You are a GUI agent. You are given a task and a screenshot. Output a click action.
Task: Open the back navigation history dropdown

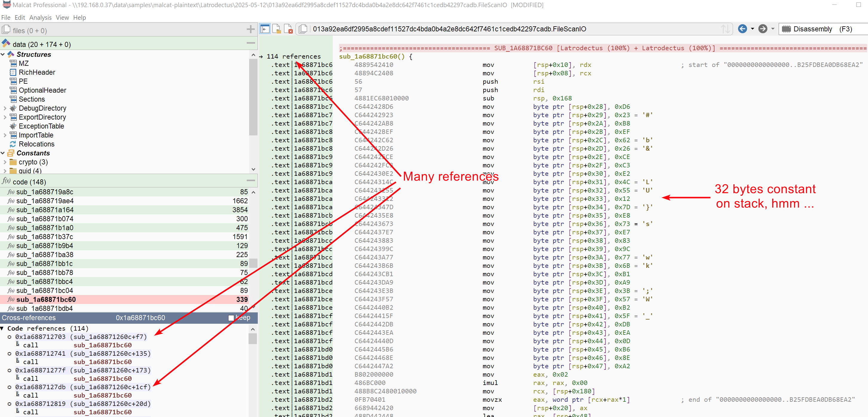[752, 29]
